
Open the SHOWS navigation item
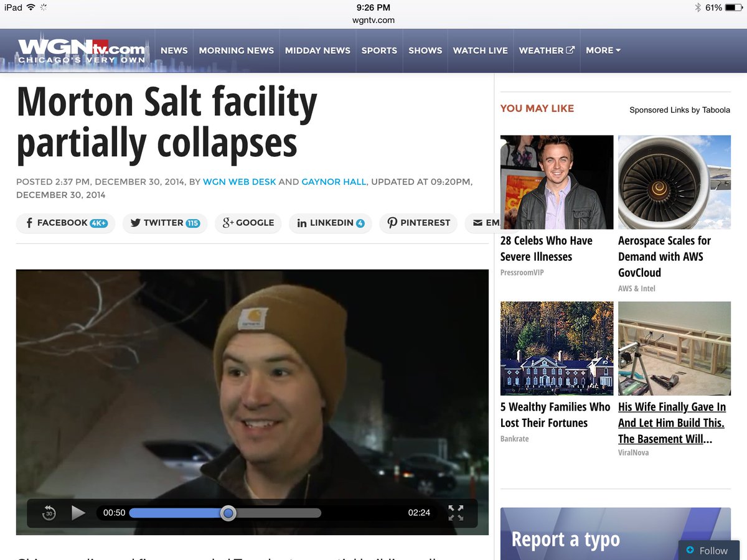tap(425, 50)
